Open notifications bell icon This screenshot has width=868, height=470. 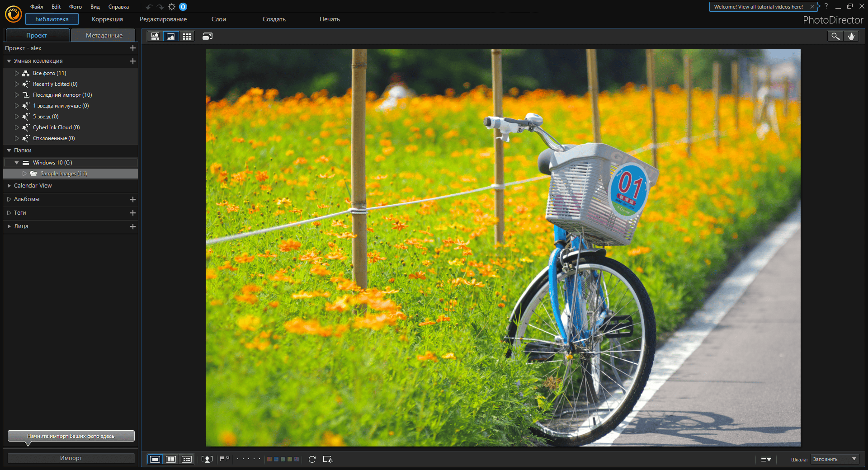pyautogui.click(x=183, y=7)
